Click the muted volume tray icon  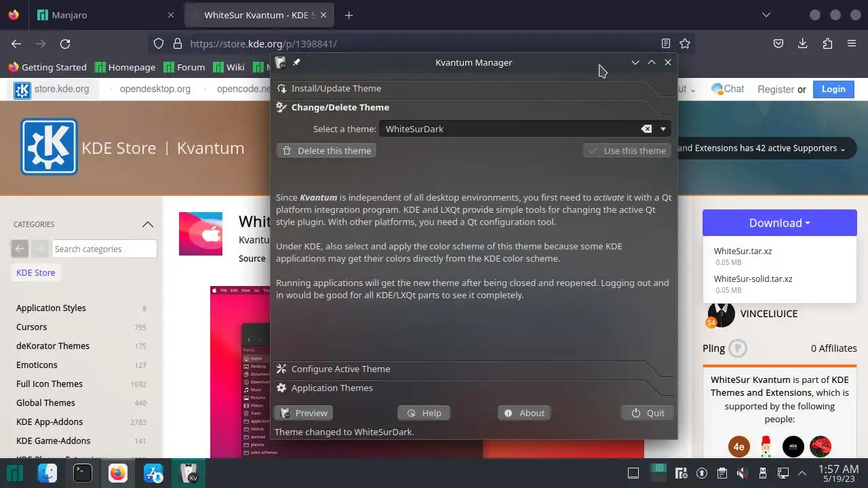click(x=743, y=473)
